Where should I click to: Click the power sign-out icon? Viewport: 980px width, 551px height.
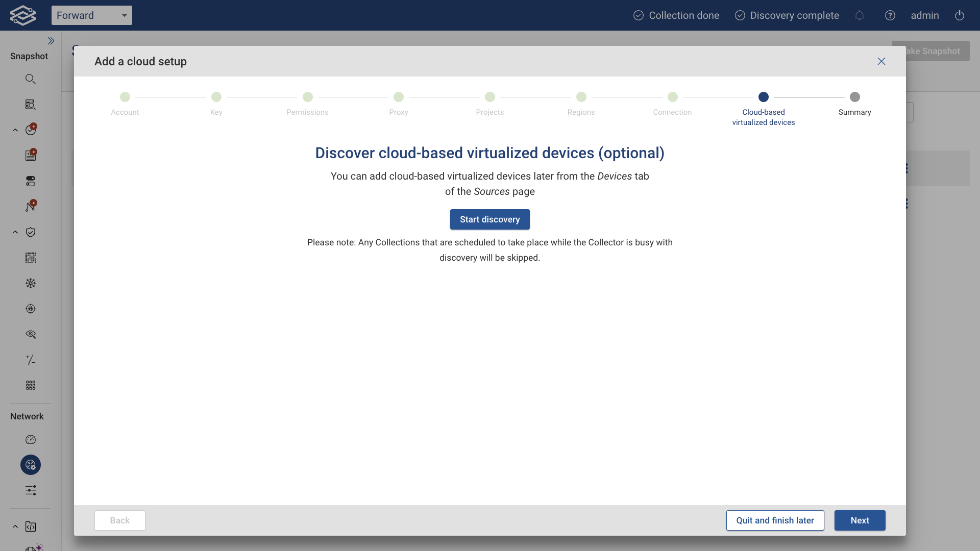959,15
